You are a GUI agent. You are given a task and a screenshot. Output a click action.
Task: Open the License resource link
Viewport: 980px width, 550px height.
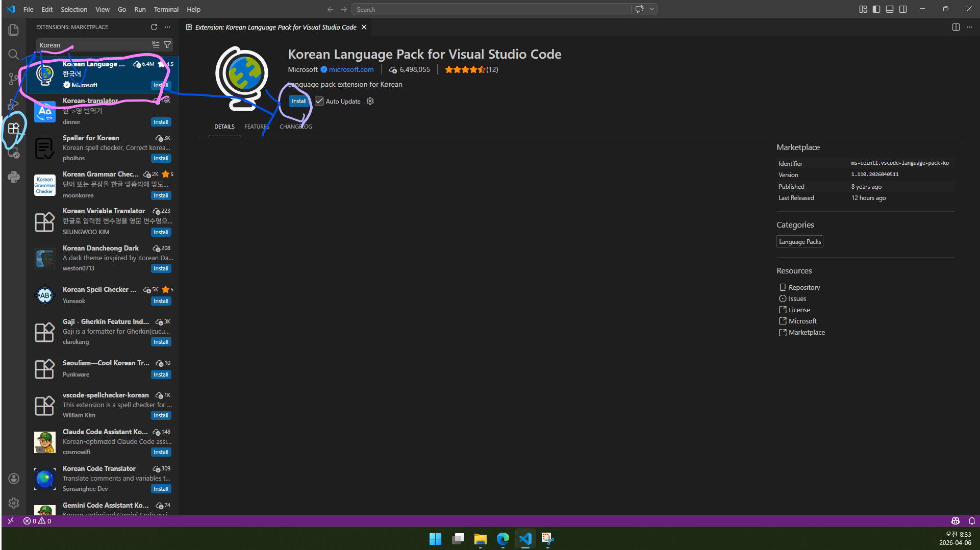pyautogui.click(x=799, y=310)
